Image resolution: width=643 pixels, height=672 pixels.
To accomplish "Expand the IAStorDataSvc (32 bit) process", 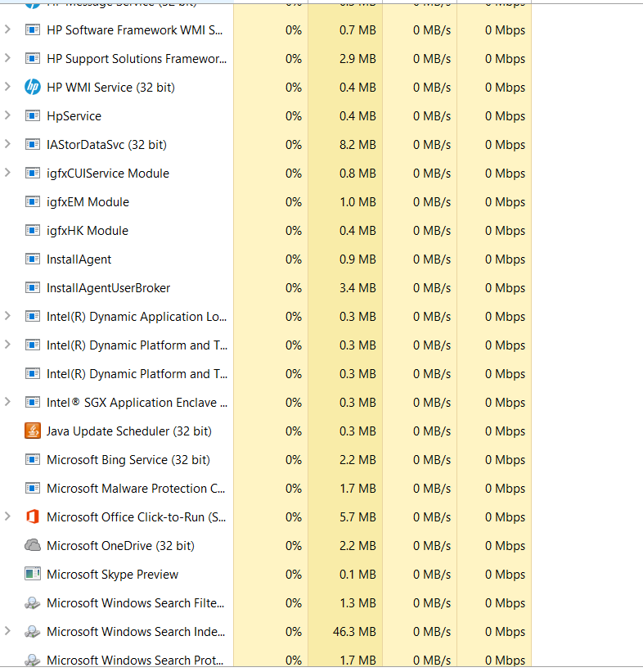I will point(7,144).
